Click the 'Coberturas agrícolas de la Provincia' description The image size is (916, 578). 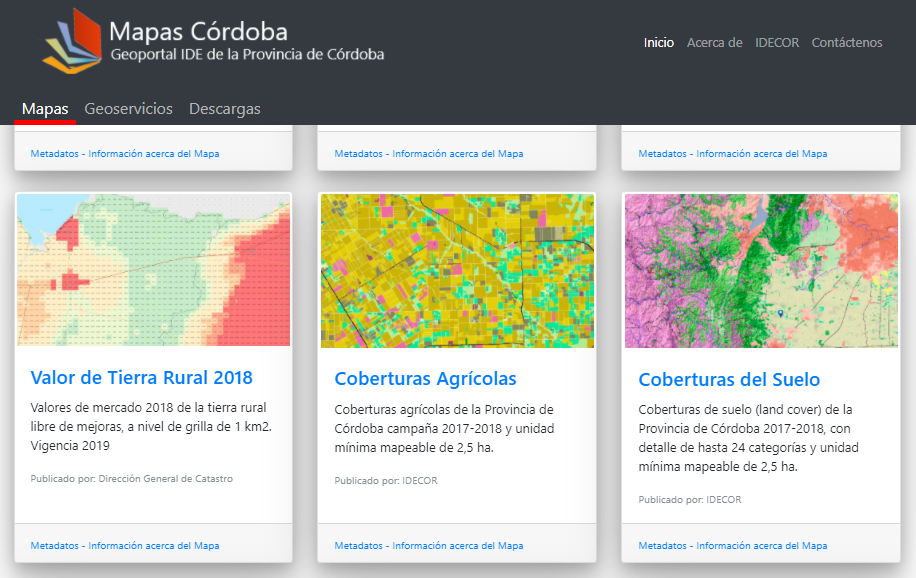(x=444, y=428)
